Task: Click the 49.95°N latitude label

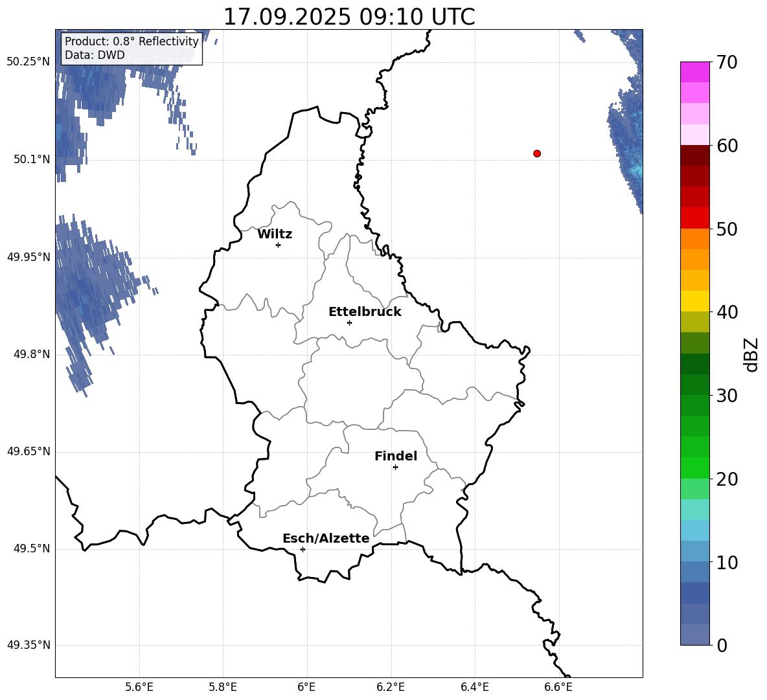Action: [x=29, y=257]
